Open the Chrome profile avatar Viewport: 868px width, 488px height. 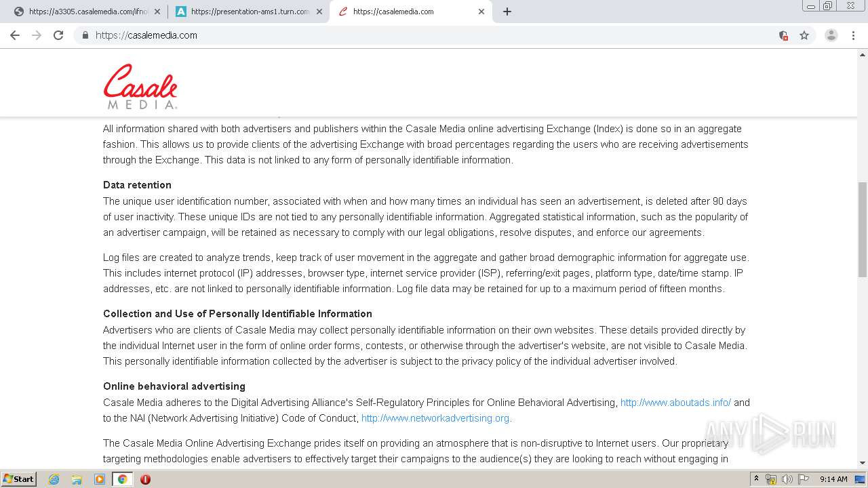[x=831, y=35]
